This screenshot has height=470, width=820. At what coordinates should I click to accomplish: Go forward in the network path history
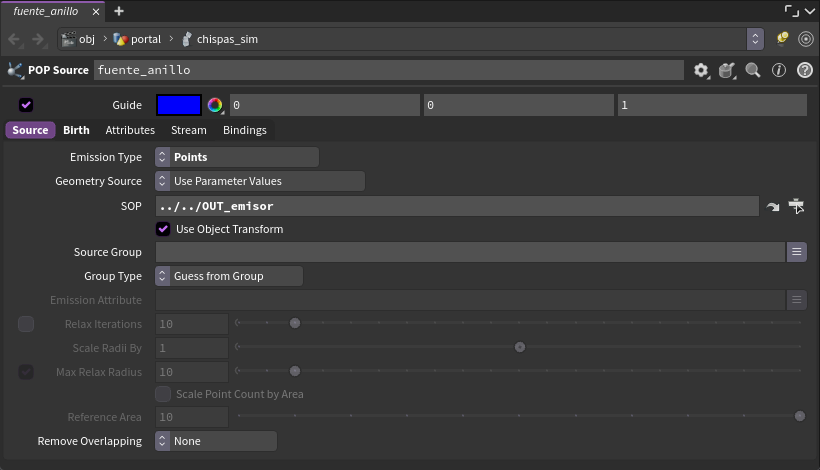38,39
